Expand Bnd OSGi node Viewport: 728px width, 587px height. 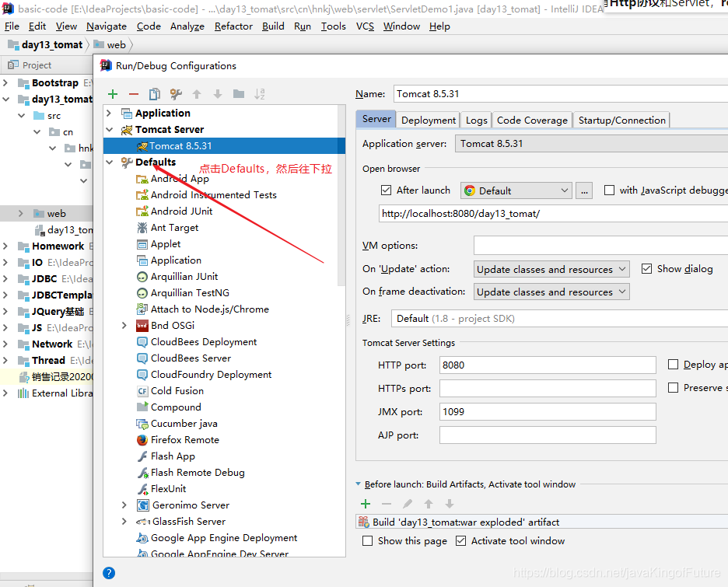(124, 325)
